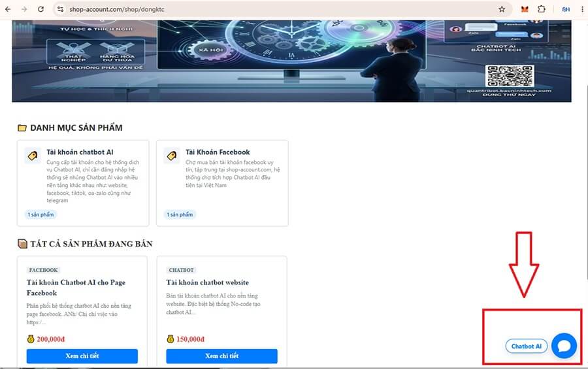Click the money bag icon beside 200,000đ

coord(31,339)
